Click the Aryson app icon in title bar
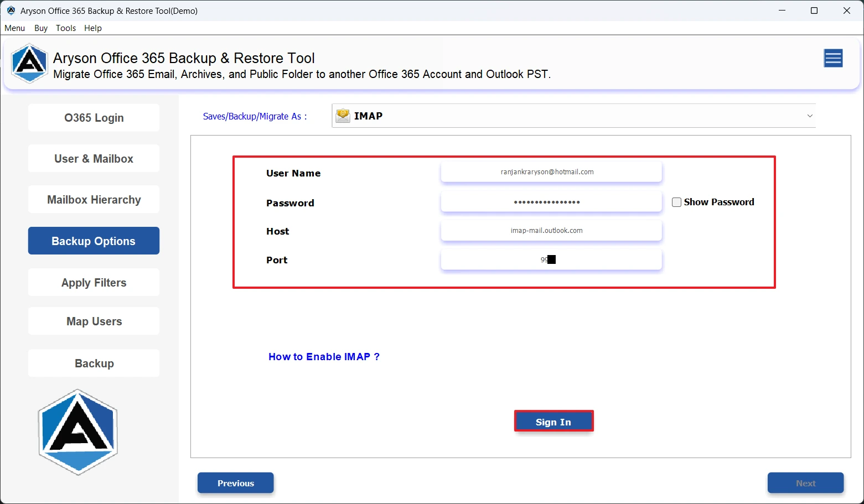 [11, 11]
